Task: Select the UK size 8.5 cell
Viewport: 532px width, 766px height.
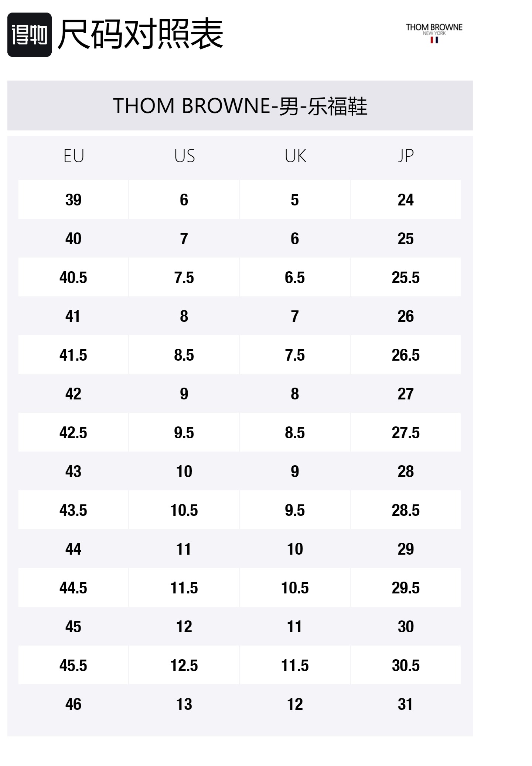Action: tap(295, 433)
